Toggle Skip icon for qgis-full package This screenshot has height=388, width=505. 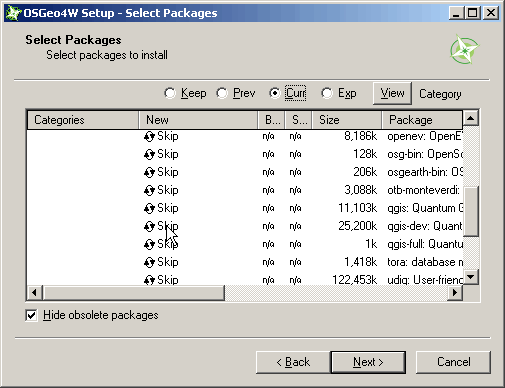click(x=149, y=244)
